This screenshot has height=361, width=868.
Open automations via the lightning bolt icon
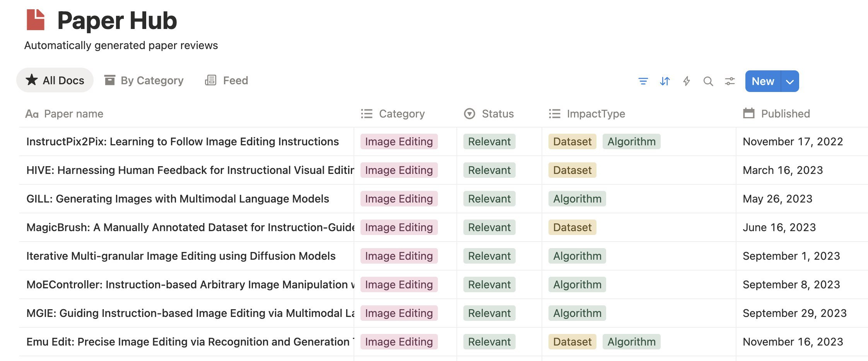[x=687, y=81]
